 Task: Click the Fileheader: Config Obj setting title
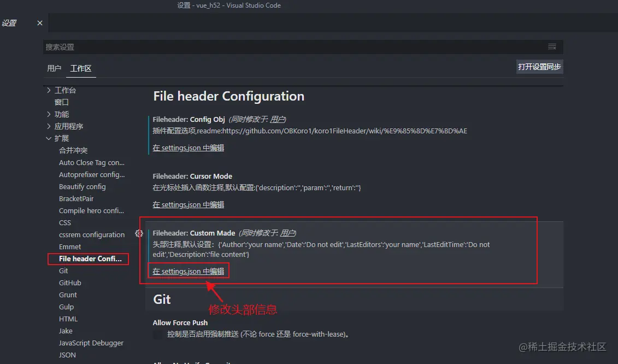(x=189, y=119)
